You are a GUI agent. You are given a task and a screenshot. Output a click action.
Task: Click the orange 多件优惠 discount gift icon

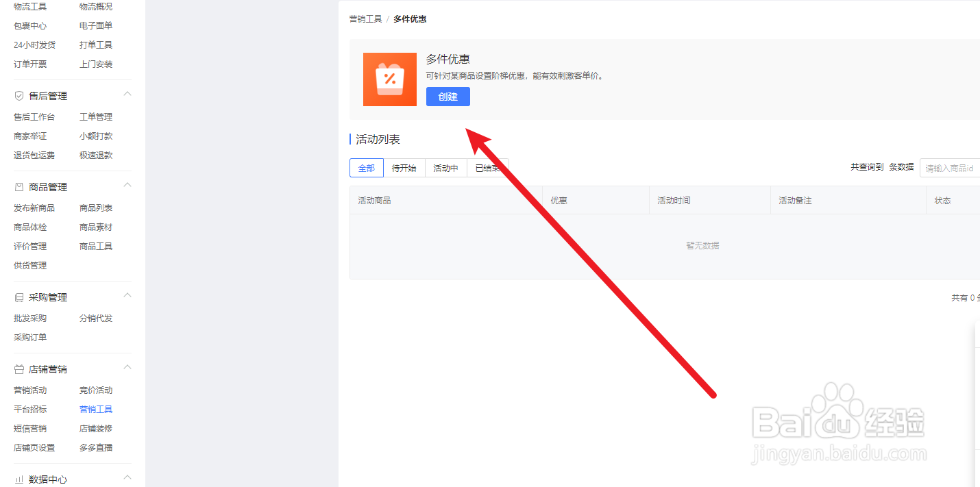point(390,79)
